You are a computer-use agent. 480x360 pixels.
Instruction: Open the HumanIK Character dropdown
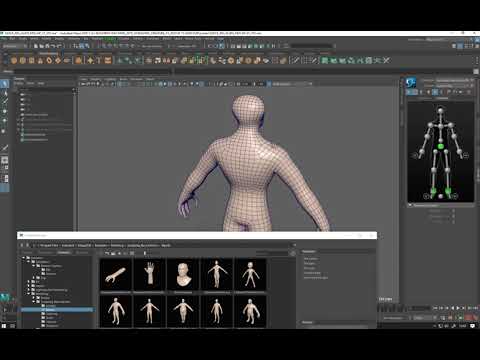click(x=453, y=80)
